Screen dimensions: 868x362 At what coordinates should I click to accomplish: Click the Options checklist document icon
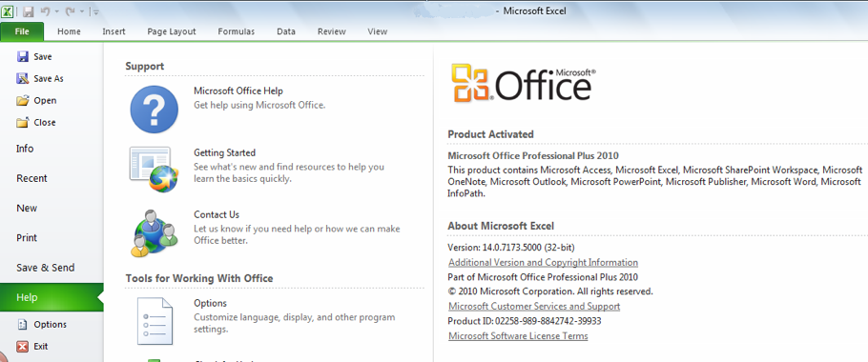tap(155, 322)
